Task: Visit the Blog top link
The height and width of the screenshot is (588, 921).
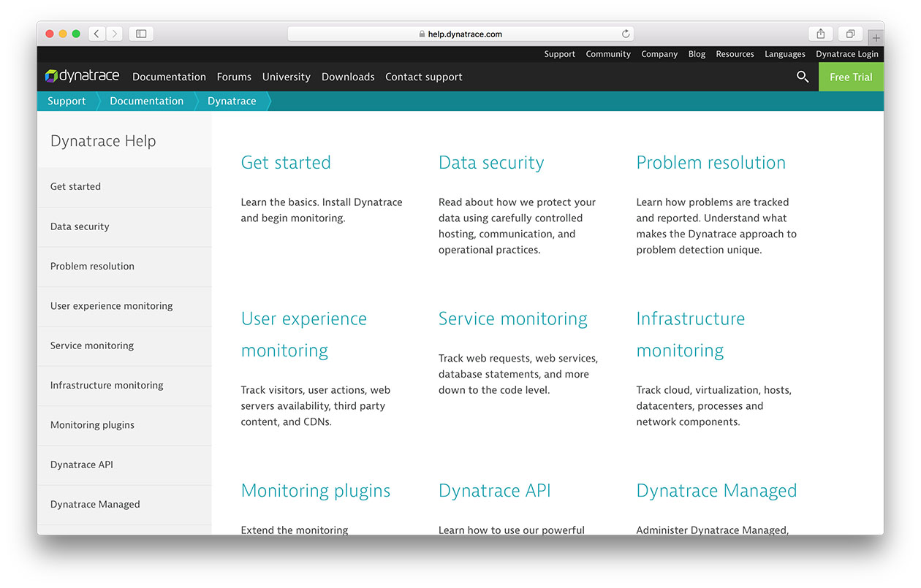Action: [x=697, y=54]
